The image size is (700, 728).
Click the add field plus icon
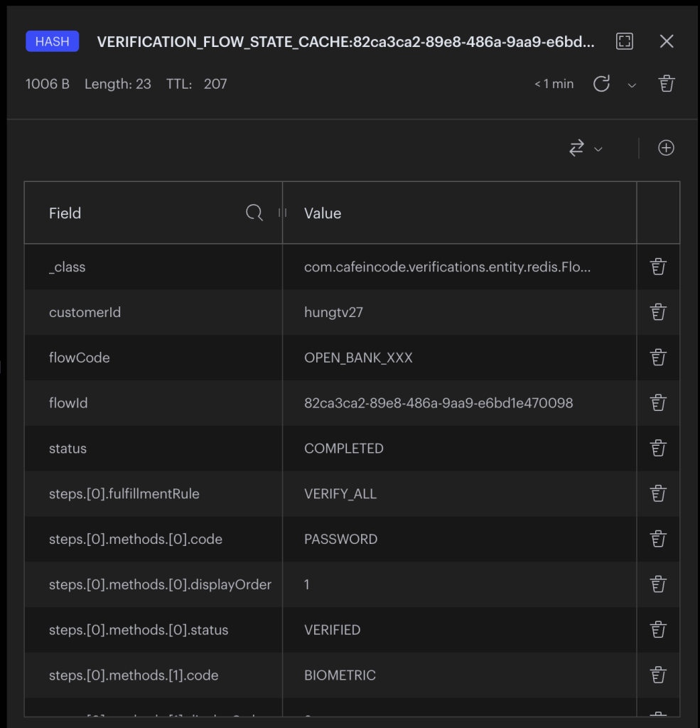666,148
